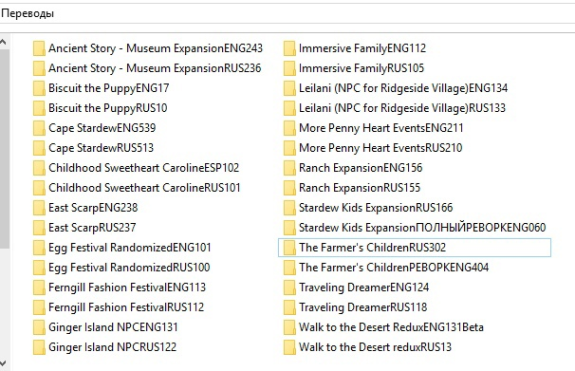Image resolution: width=575 pixels, height=371 pixels.
Task: Select the Stardew Kids ExpansionRUS166 folder icon
Action: 289,208
